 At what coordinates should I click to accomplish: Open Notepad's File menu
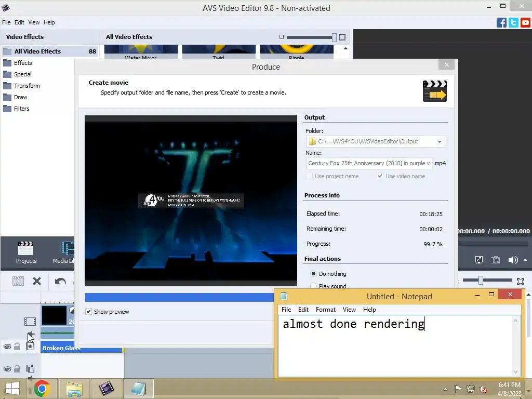286,310
